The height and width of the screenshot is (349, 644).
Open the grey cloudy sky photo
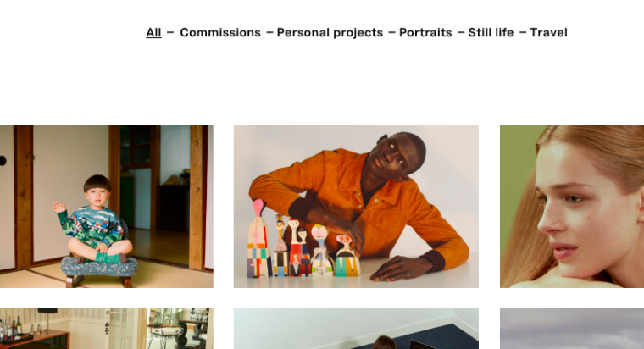(x=572, y=329)
